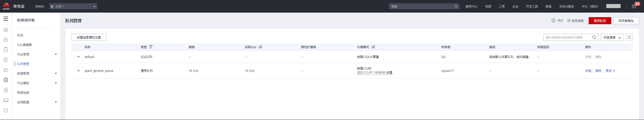644x120 pixels.
Task: Click the queue name search field
Action: [x=567, y=37]
